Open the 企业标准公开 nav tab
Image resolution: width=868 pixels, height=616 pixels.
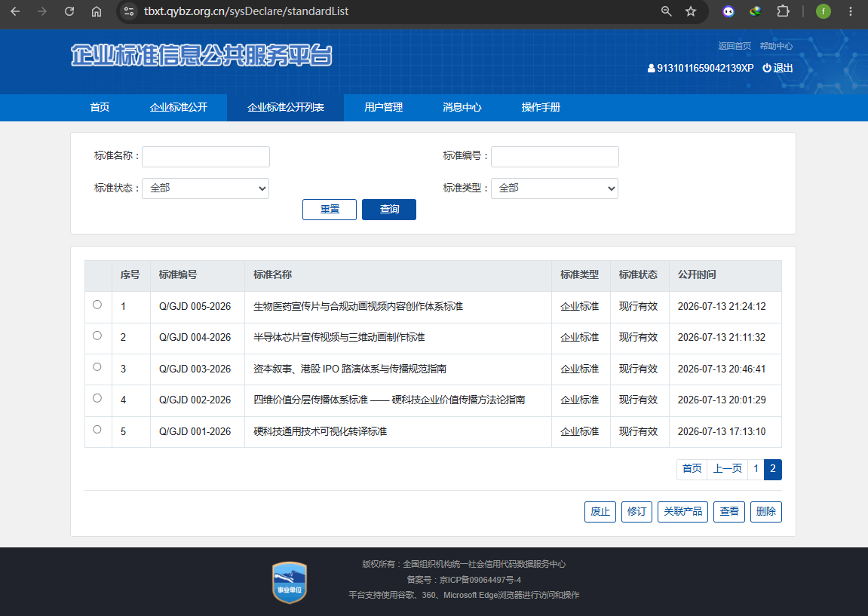pos(178,107)
